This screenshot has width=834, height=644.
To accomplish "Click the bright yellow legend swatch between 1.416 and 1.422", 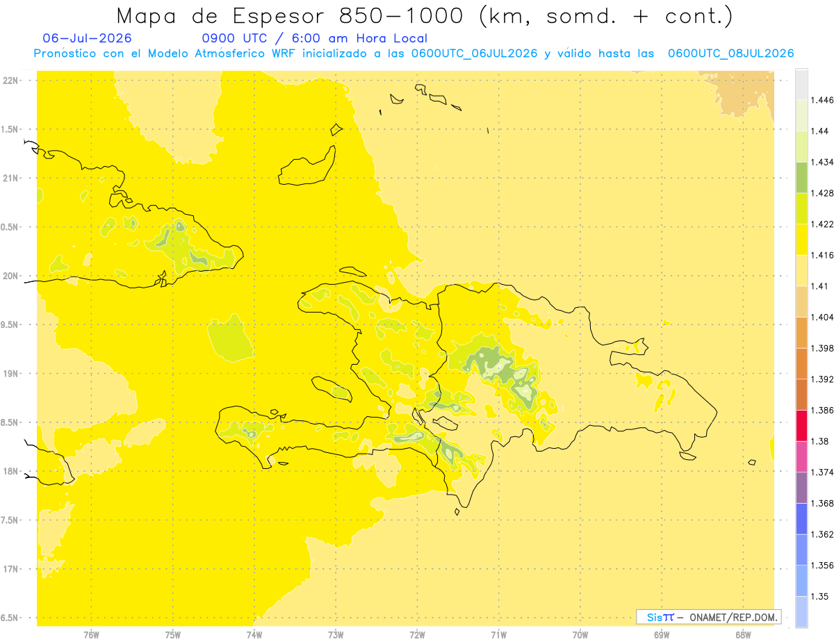I will click(x=801, y=240).
